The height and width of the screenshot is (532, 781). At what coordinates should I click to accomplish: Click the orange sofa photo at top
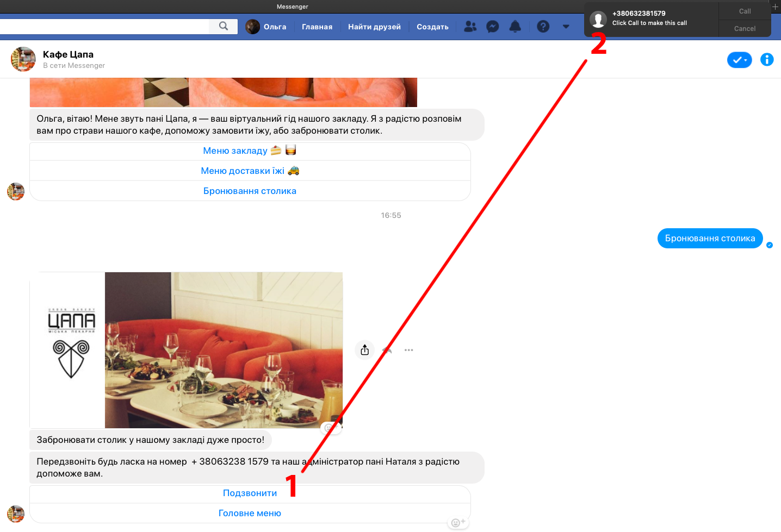pyautogui.click(x=224, y=92)
